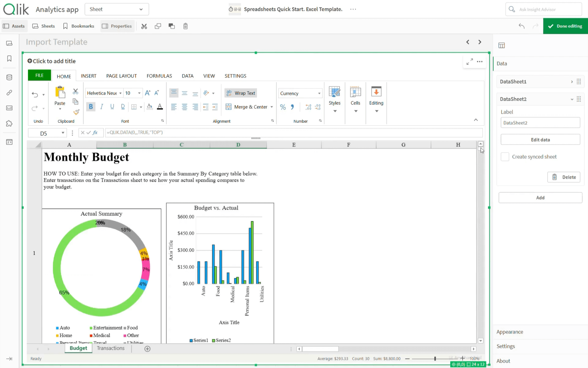588x368 pixels.
Task: Open the Sheet selector dropdown
Action: click(x=117, y=9)
